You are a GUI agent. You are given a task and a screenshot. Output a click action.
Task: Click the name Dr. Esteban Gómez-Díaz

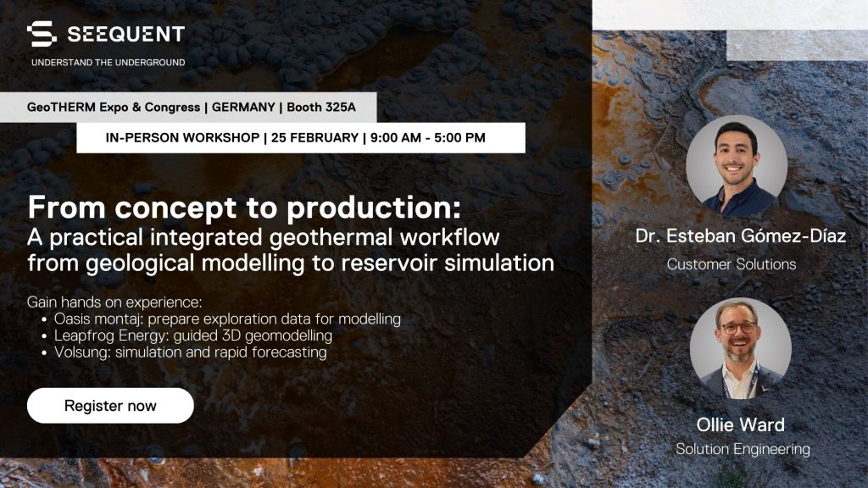click(x=741, y=236)
